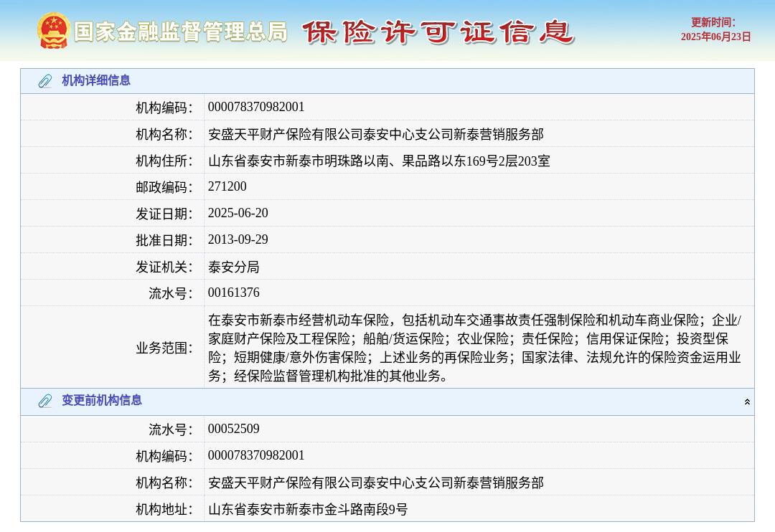775x532 pixels.
Task: Click the 发证机关 label
Action: pos(164,267)
